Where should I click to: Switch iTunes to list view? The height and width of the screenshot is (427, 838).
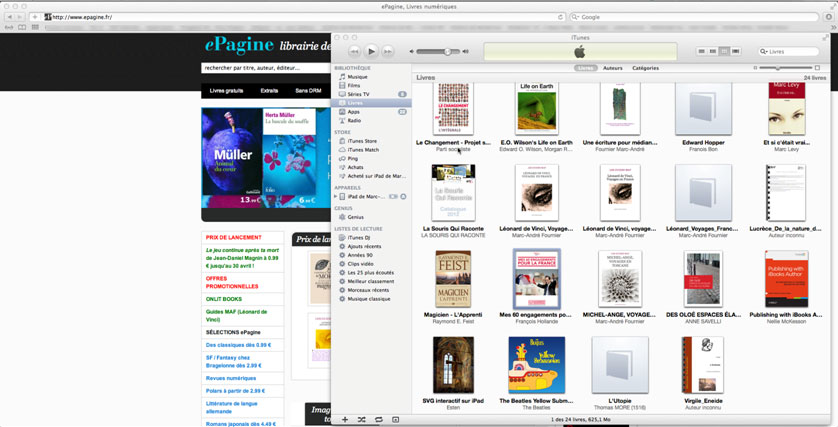click(701, 51)
